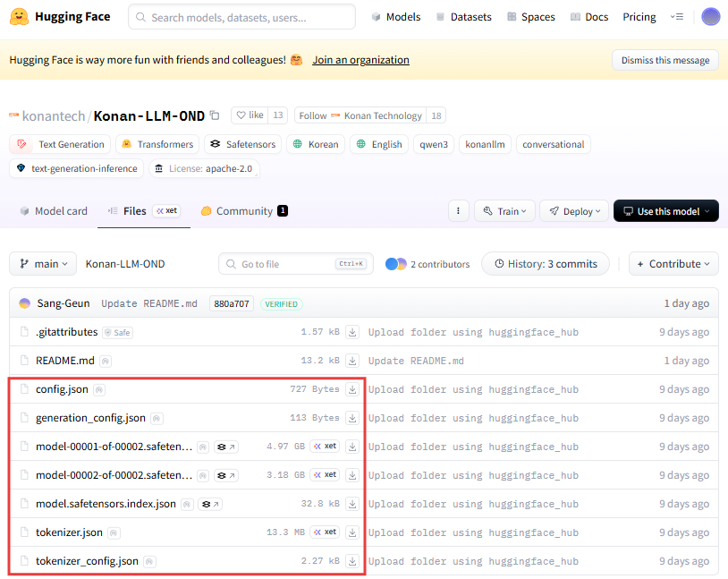Click the Korean language tag

pos(316,144)
